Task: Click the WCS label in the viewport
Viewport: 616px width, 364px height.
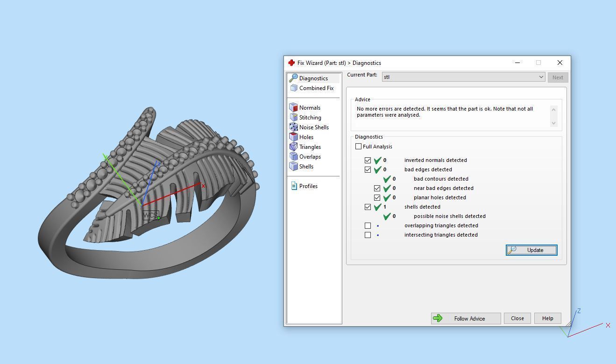Action: (150, 215)
